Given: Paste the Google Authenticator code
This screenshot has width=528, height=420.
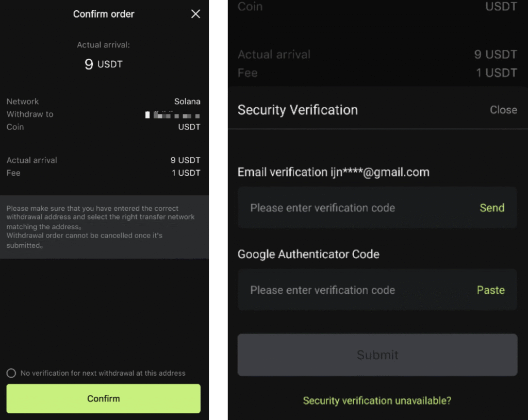Looking at the screenshot, I should tap(490, 290).
